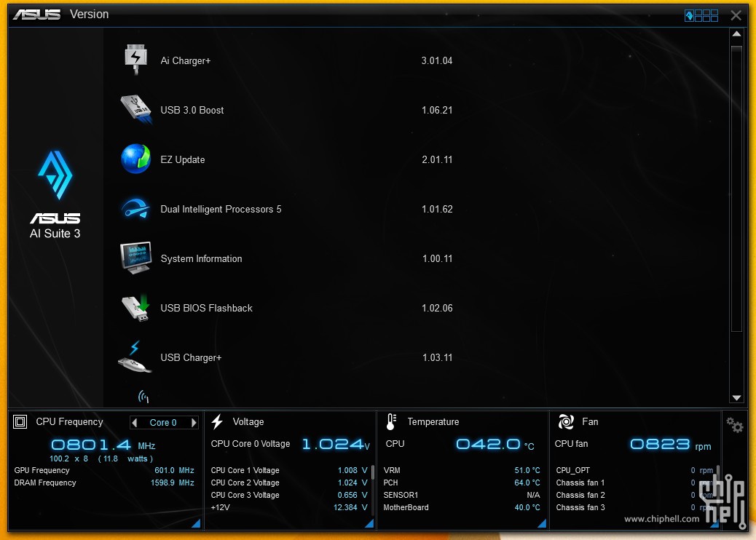
Task: Click the USB Charger+ label
Action: (x=191, y=358)
